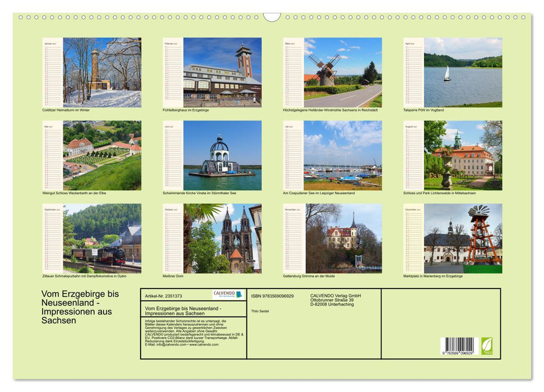
Task: Open the Weingut Schloss Wackerbarth photo
Action: tap(102, 156)
